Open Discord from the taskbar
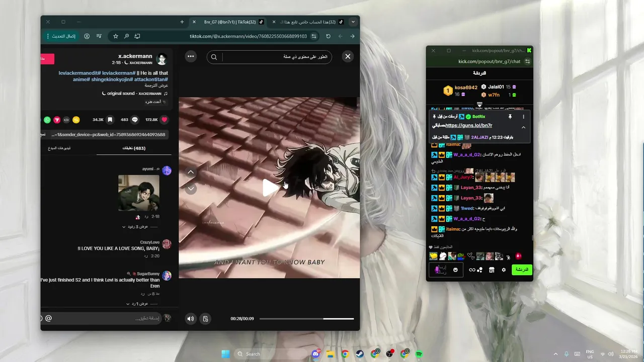The image size is (644, 362). pos(315,354)
